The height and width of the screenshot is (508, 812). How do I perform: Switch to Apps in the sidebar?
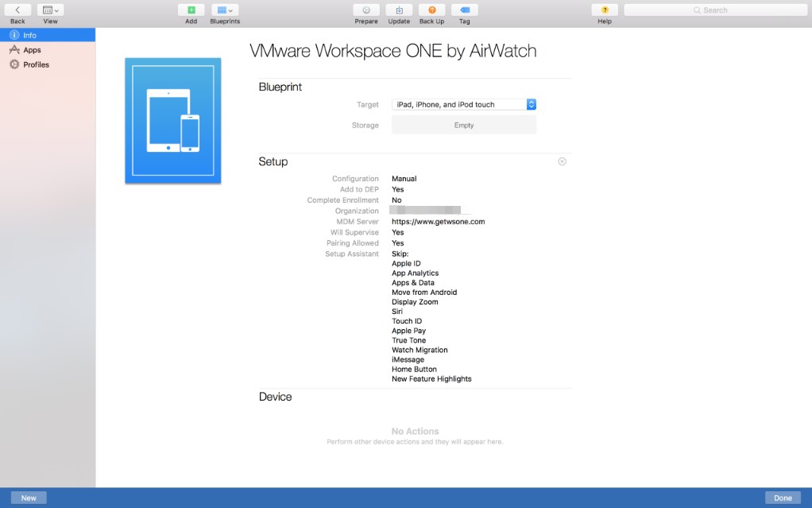32,50
